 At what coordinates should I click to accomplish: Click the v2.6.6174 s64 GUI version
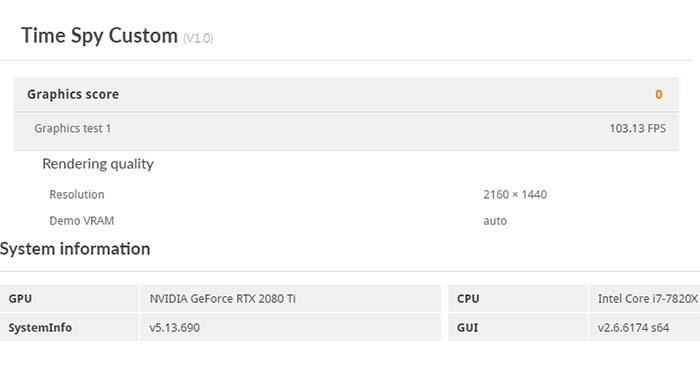click(633, 328)
